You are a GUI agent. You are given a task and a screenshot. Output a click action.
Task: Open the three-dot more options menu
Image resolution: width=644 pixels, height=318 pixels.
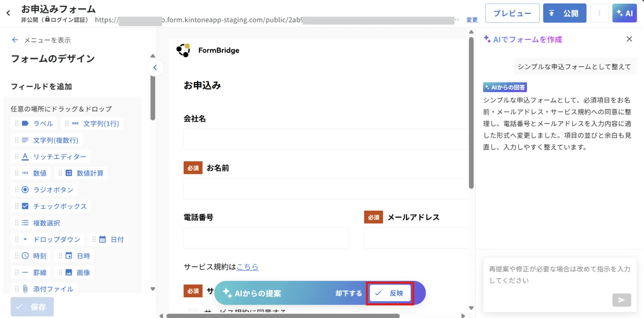tap(599, 13)
